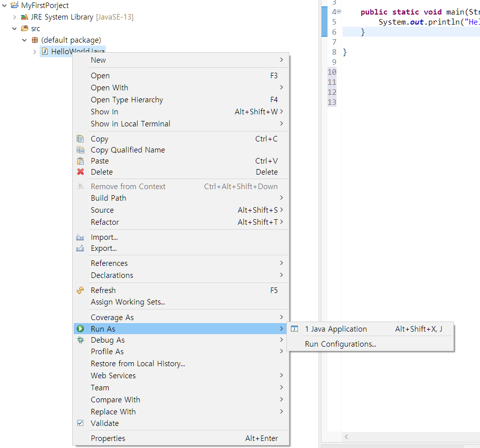Open the References submenu
The image size is (480, 448).
click(x=181, y=263)
